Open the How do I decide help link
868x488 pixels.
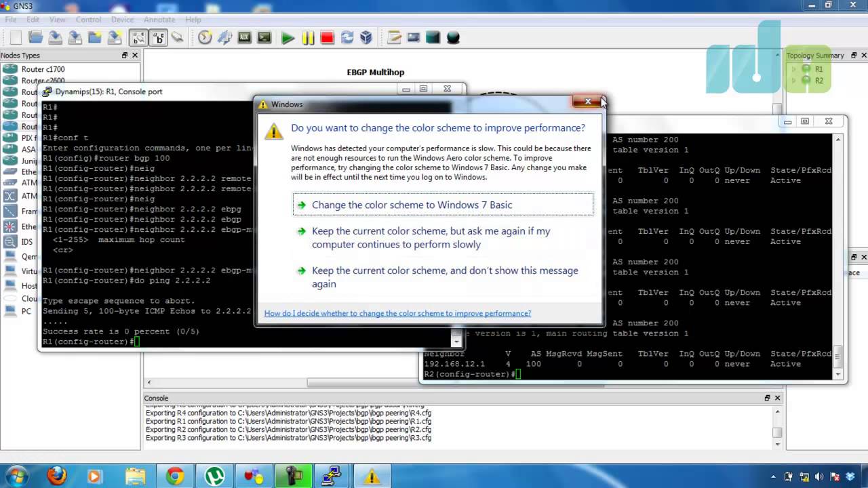coord(397,313)
